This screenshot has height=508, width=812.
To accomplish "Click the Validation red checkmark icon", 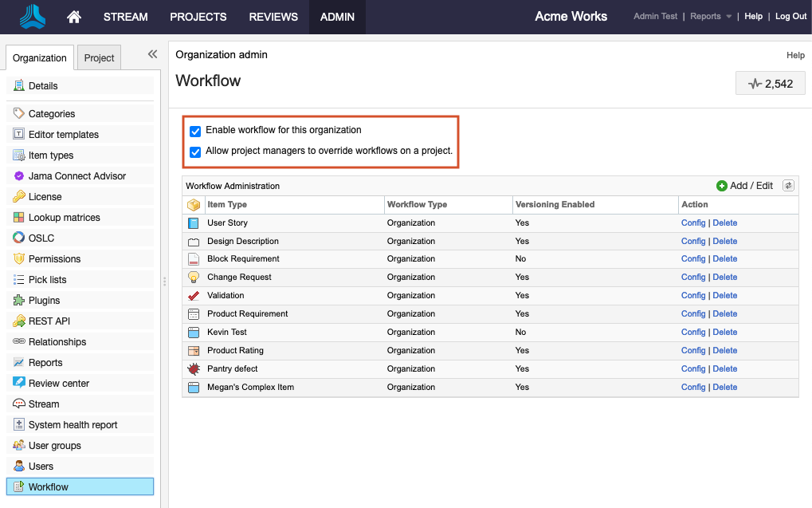I will [193, 296].
